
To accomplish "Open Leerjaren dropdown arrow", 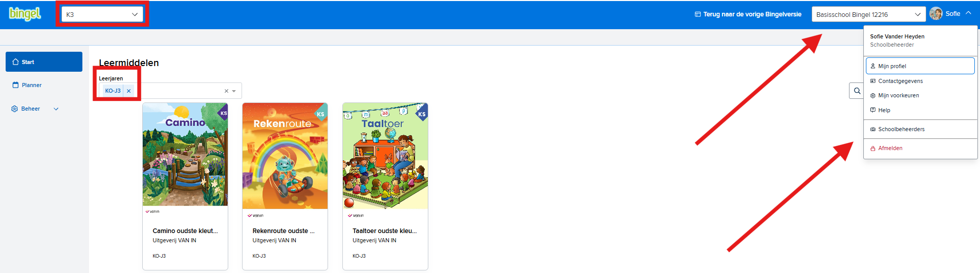I will click(234, 91).
